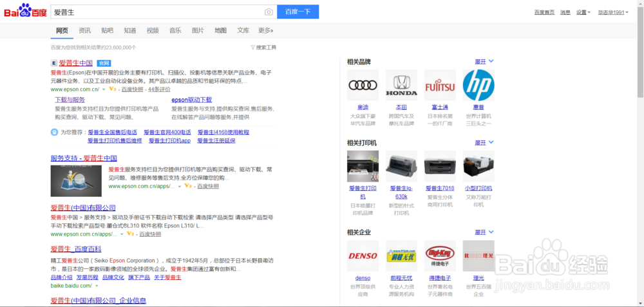644x307 pixels.
Task: Expand the 相关企业 section
Action: 484,232
